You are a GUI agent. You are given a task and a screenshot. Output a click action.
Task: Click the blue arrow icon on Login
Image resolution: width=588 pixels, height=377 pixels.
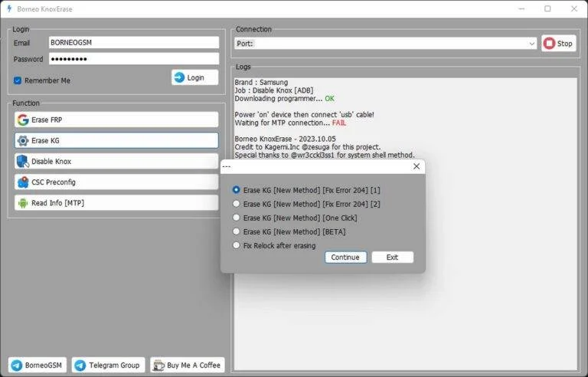click(x=180, y=77)
